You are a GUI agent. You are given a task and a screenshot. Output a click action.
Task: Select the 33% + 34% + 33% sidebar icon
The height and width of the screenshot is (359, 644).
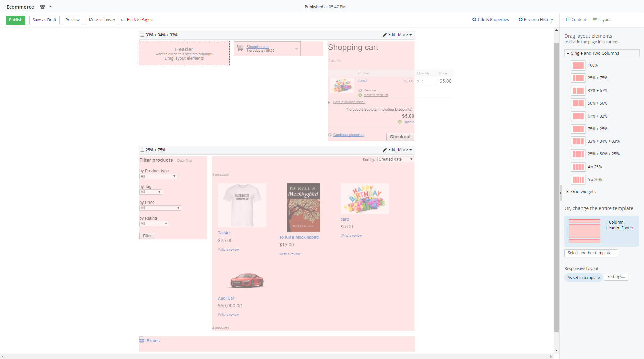tap(578, 141)
